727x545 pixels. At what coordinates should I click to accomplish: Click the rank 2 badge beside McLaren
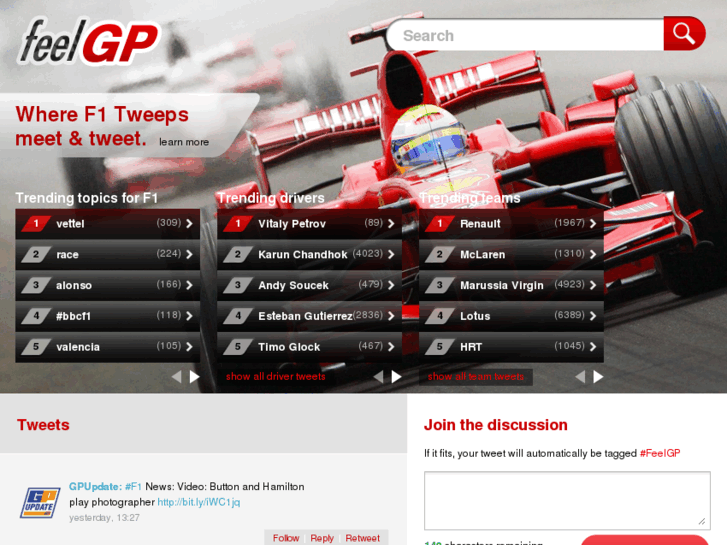tap(440, 254)
